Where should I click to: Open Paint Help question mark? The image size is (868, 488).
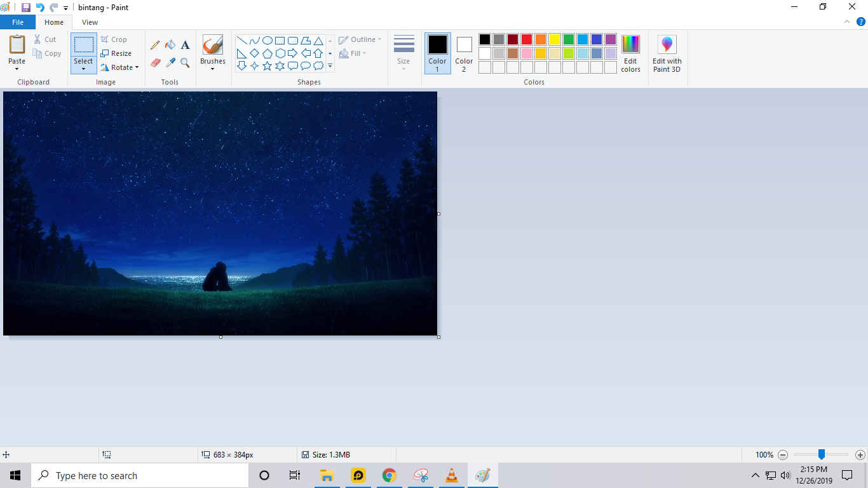click(861, 22)
